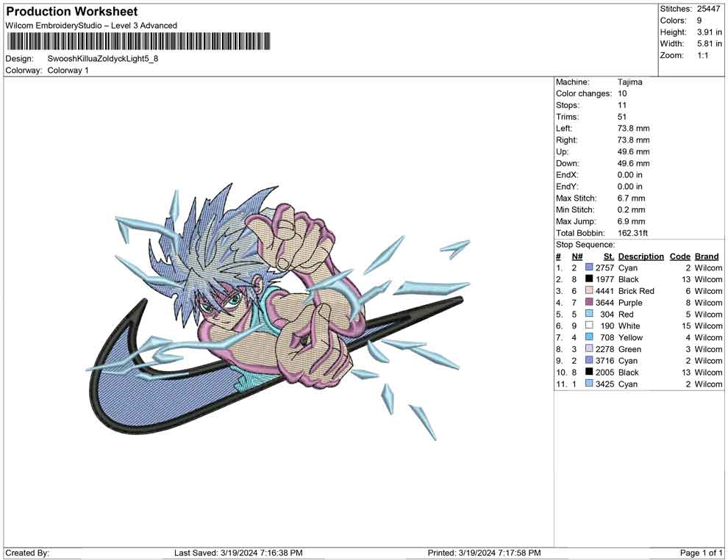The width and height of the screenshot is (728, 560).
Task: Select the "Production Worksheet" heading
Action: pos(71,12)
